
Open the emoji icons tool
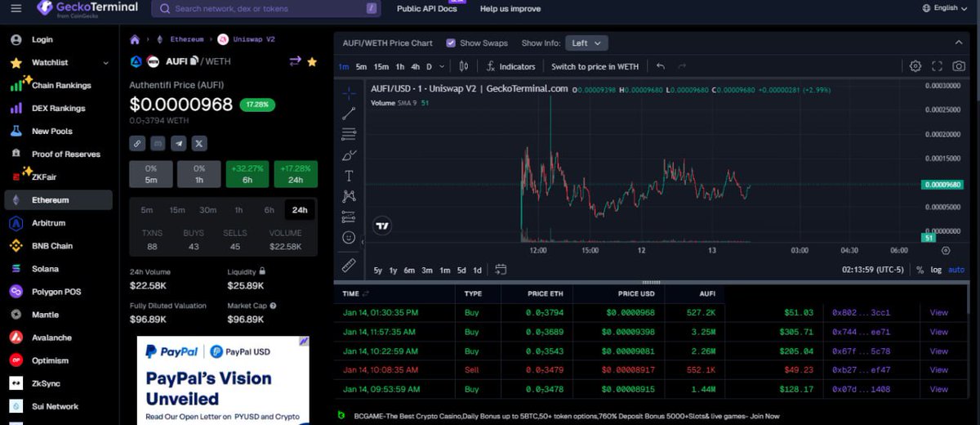click(x=349, y=238)
